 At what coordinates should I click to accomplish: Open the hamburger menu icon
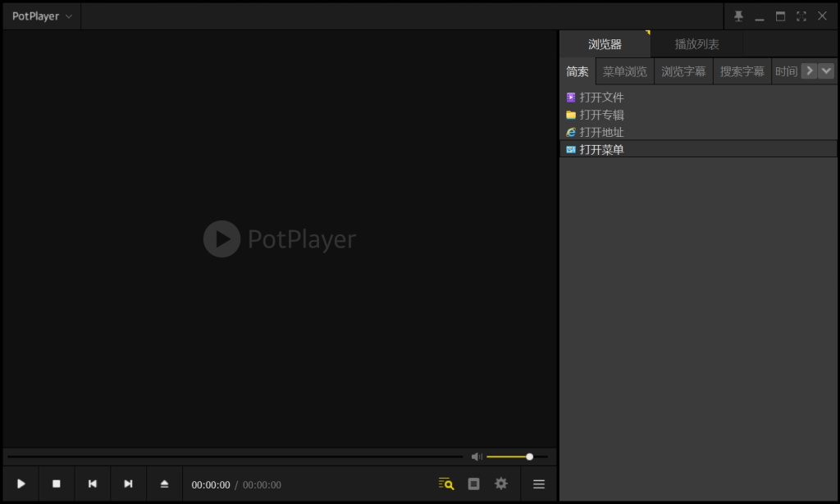[539, 484]
